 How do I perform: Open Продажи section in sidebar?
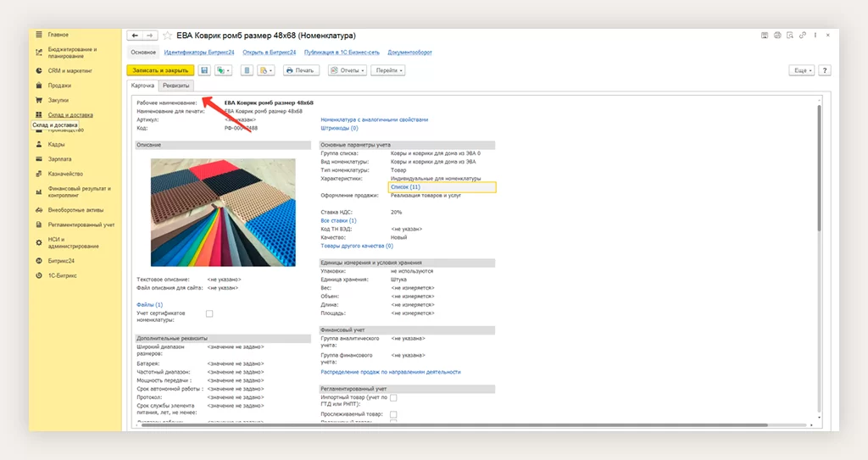[58, 86]
